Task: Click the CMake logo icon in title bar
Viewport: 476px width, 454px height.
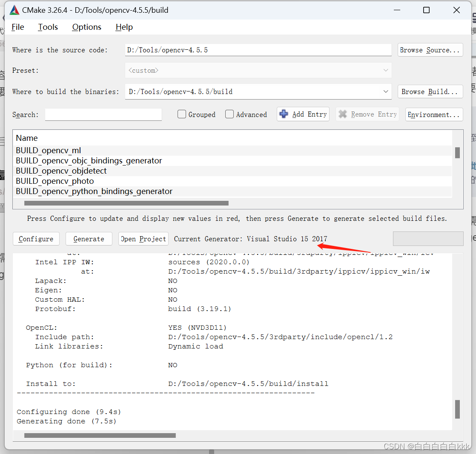Action: (14, 10)
